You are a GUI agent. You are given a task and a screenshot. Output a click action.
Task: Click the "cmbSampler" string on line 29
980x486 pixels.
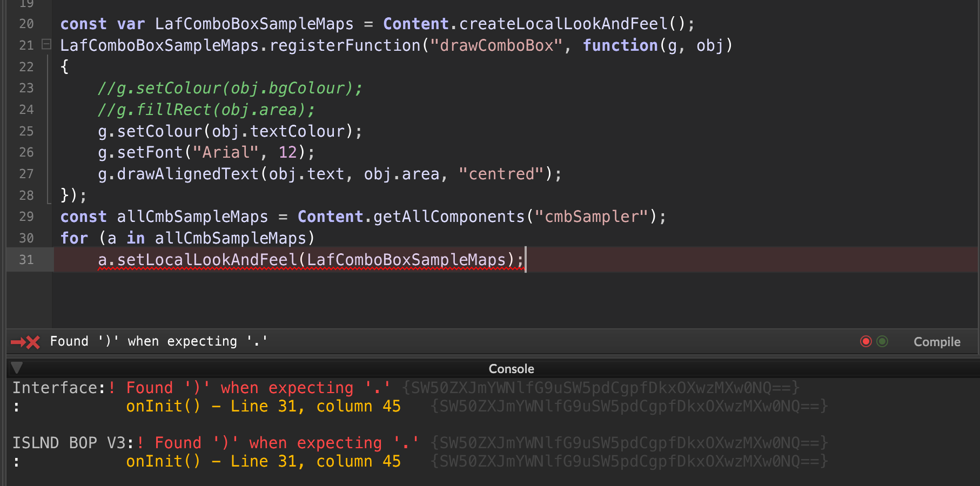(591, 217)
